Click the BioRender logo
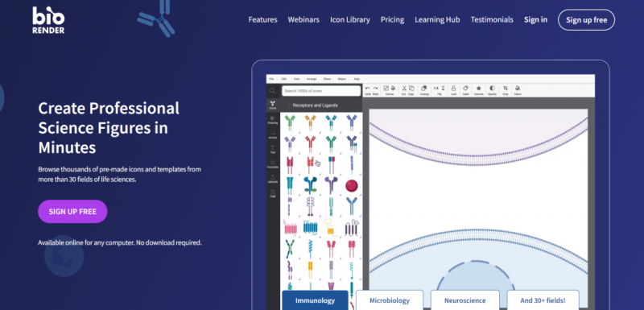This screenshot has height=310, width=644. click(x=48, y=19)
